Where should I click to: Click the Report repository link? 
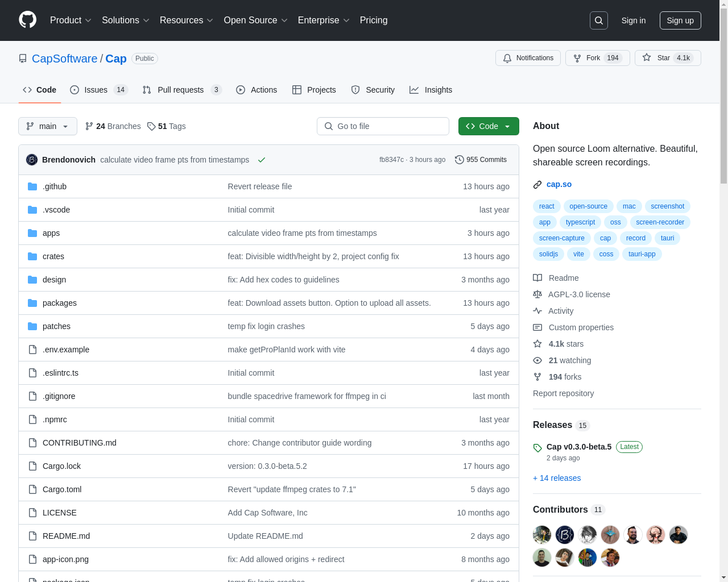pos(563,393)
